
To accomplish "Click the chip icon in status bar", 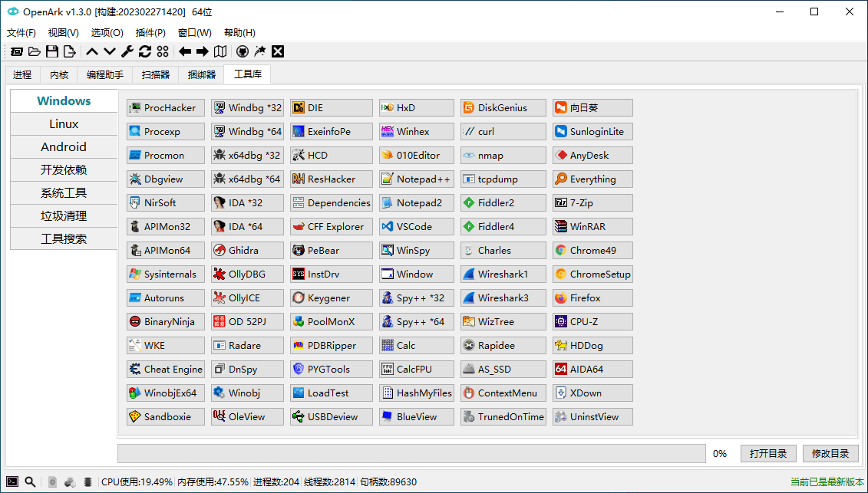I will click(x=87, y=482).
